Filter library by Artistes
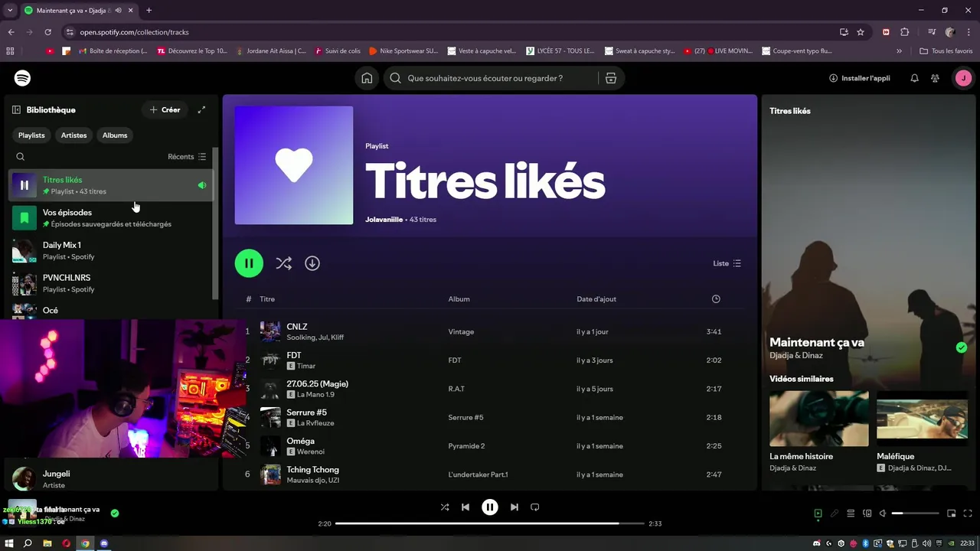980x551 pixels. click(x=73, y=135)
